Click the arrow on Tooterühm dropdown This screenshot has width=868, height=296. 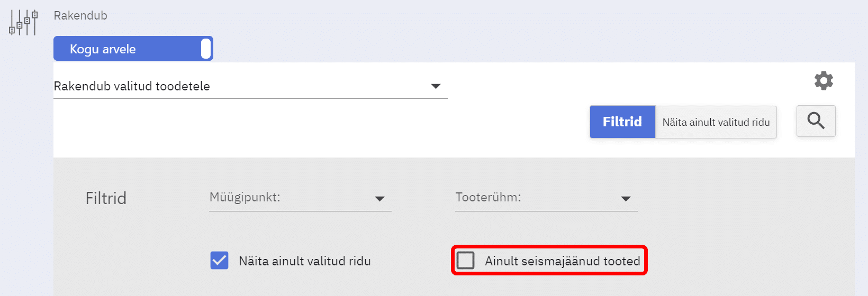coord(626,199)
